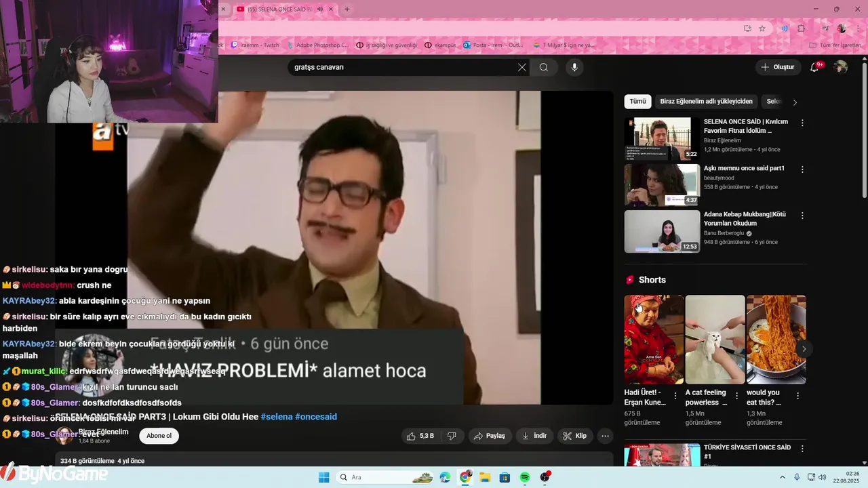The height and width of the screenshot is (488, 868).
Task: Open Microsoft Store from taskbar
Action: (x=505, y=477)
